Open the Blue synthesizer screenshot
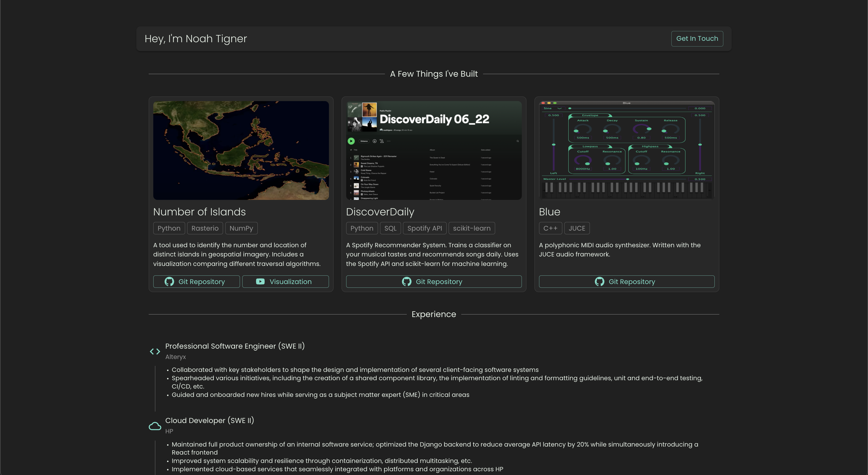This screenshot has width=868, height=475. [x=626, y=150]
